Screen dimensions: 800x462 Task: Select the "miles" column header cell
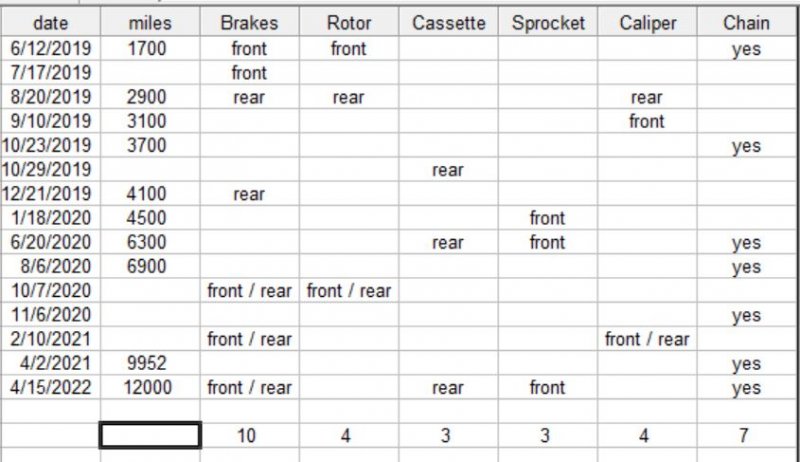click(x=150, y=23)
